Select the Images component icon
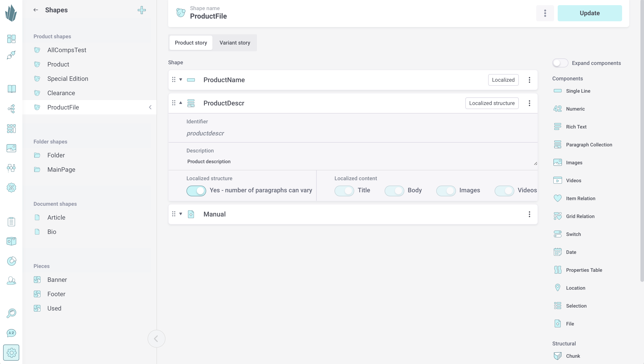The width and height of the screenshot is (644, 364). tap(558, 163)
